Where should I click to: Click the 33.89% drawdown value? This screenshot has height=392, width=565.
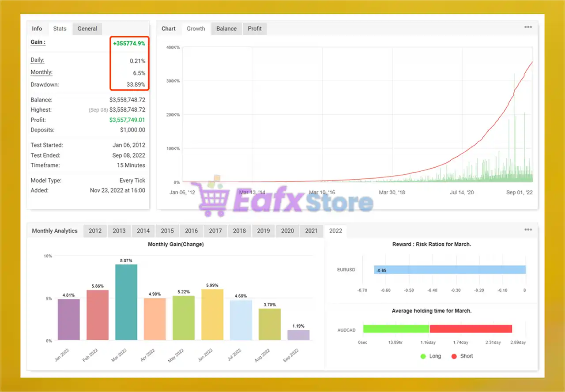pos(136,85)
